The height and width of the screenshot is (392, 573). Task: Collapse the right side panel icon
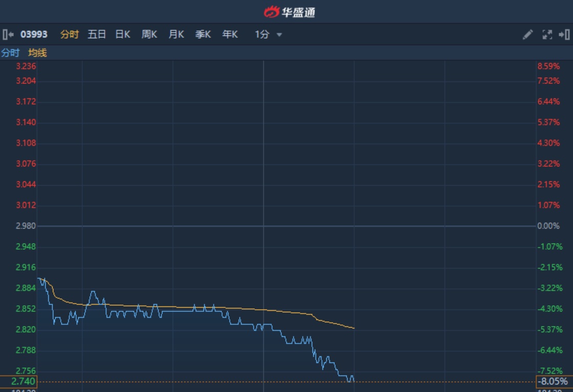[x=564, y=35]
